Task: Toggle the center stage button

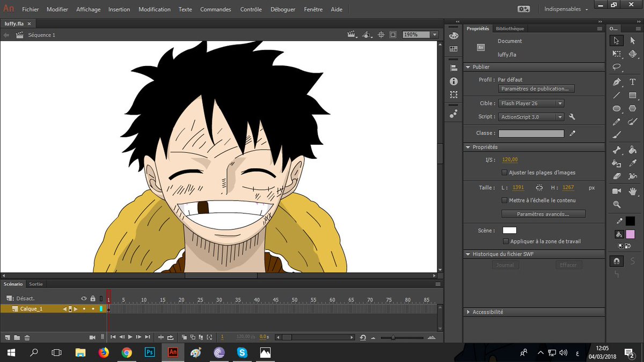Action: (x=381, y=34)
